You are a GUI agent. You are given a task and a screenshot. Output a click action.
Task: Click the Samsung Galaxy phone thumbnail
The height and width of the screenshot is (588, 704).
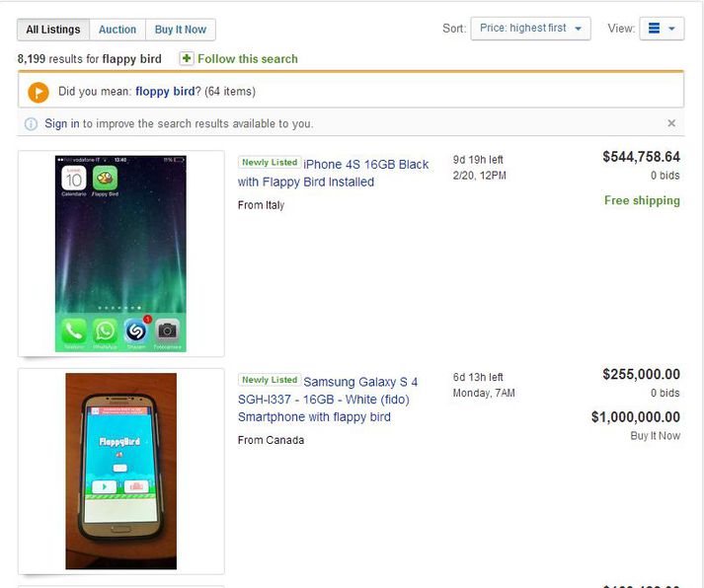[x=120, y=471]
